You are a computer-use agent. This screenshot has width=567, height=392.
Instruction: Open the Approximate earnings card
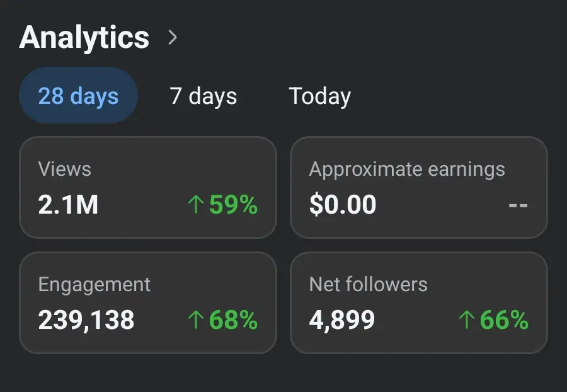[x=419, y=187]
